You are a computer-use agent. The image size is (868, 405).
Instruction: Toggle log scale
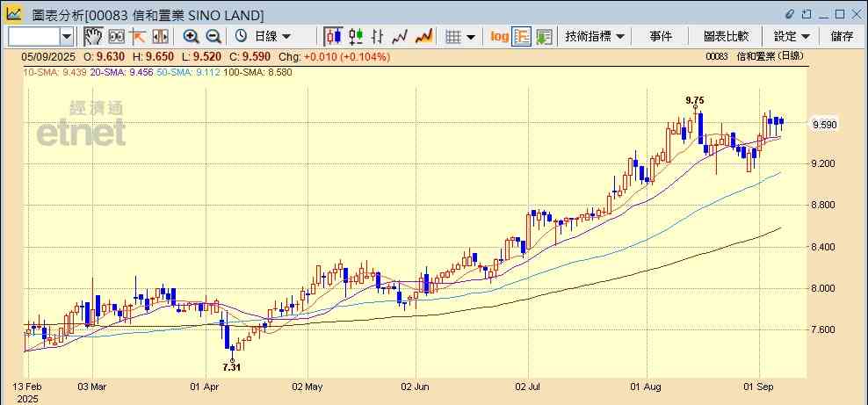click(499, 37)
